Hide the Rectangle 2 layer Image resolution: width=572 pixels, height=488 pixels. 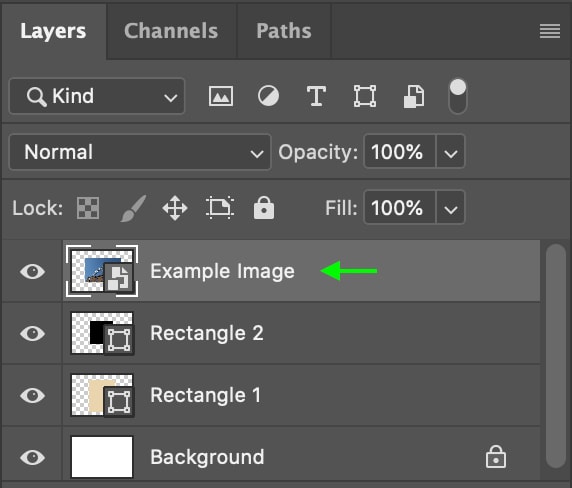[32, 333]
